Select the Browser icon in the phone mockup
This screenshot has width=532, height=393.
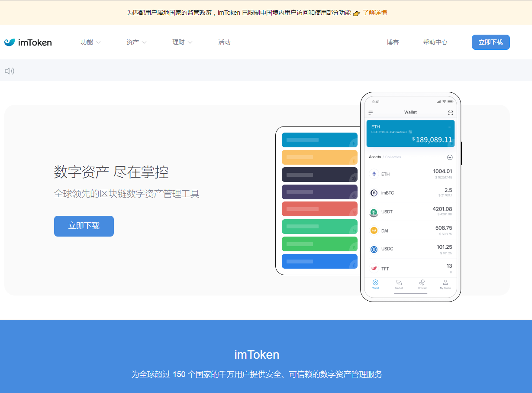tap(422, 284)
